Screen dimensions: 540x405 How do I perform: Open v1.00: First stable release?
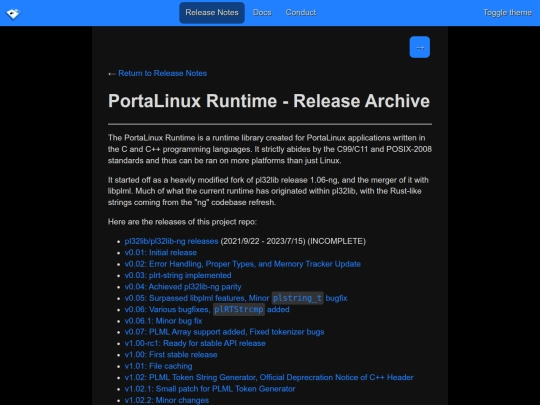point(171,355)
